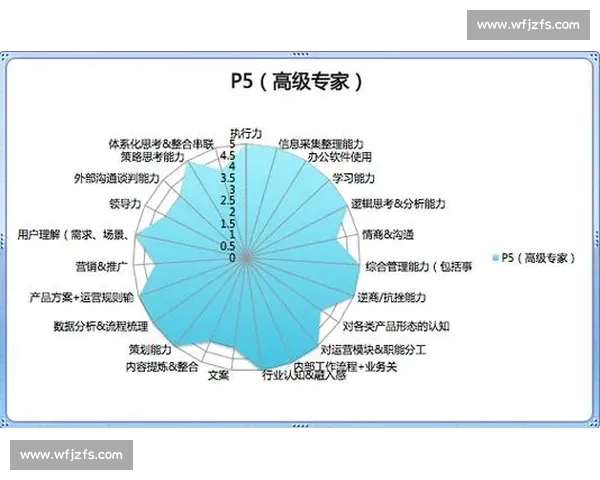Click the blue legend color marker
This screenshot has width=600, height=480.
pos(496,258)
